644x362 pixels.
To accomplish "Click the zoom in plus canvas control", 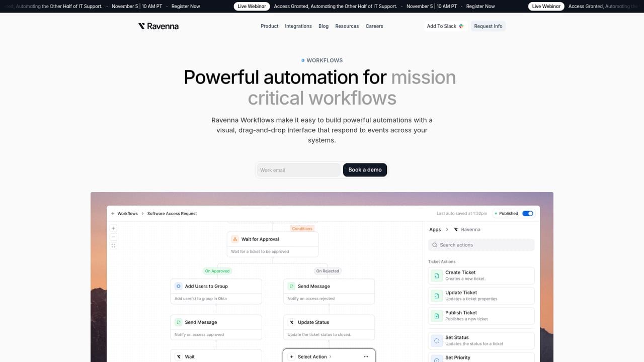I will click(113, 228).
